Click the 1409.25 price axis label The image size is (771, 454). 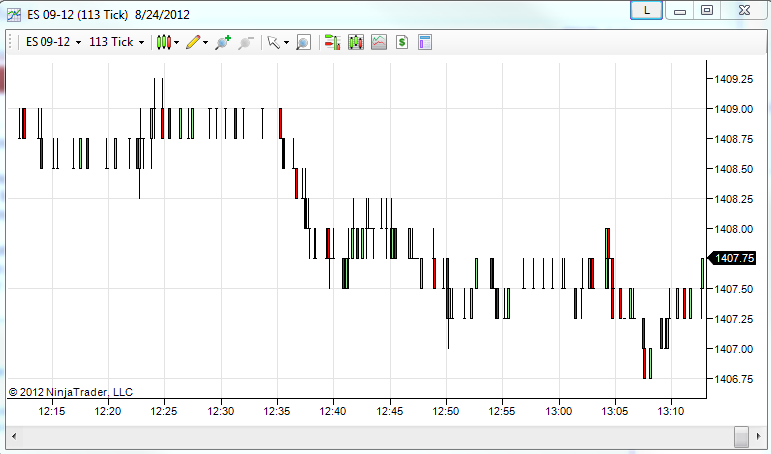coord(734,79)
